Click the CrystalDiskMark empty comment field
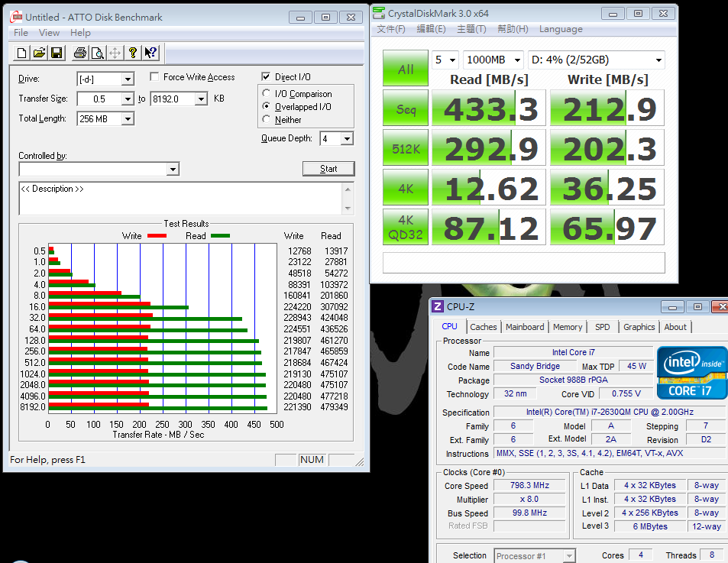The image size is (728, 563). click(524, 263)
